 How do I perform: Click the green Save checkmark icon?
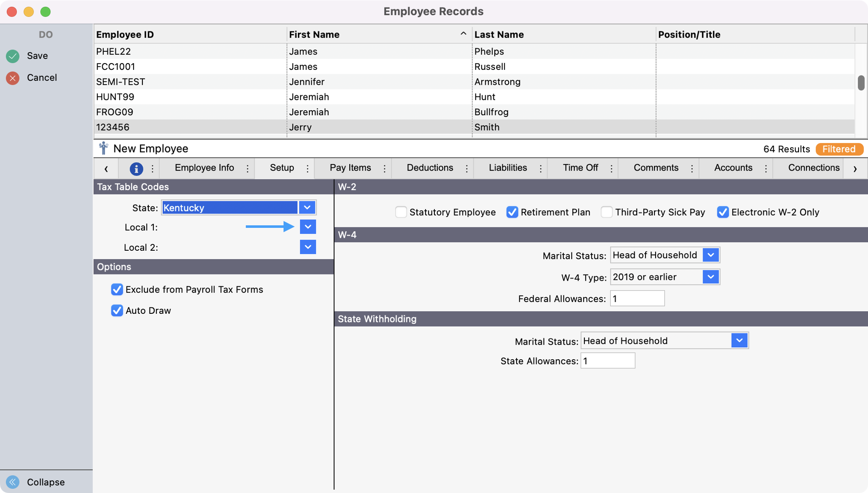coord(13,56)
